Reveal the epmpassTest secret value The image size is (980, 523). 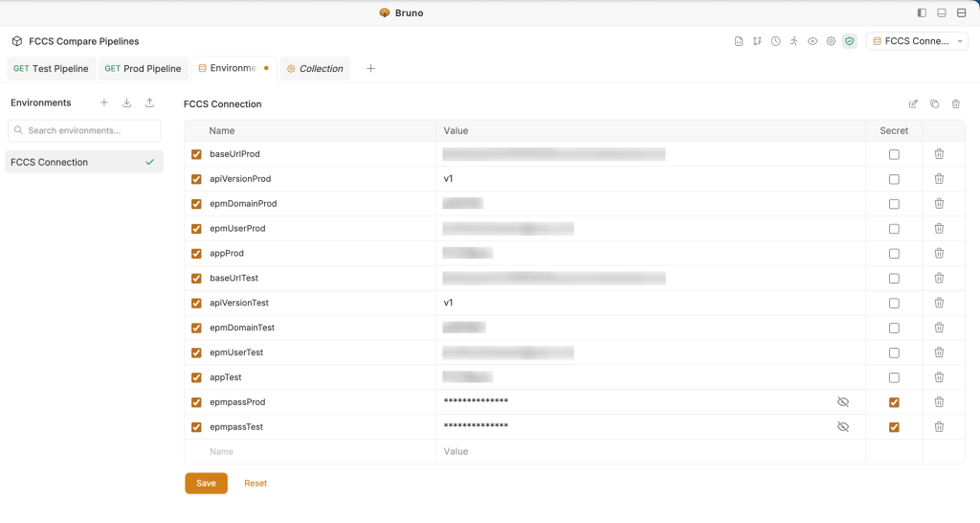coord(843,426)
